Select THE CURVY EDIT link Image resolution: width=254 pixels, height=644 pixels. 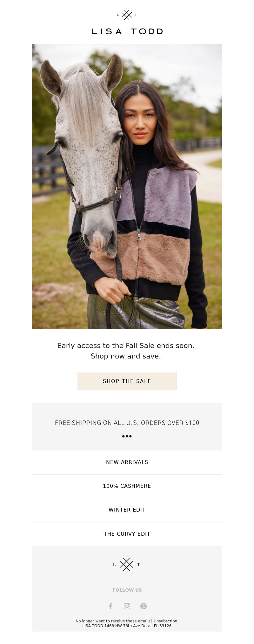[x=127, y=534]
